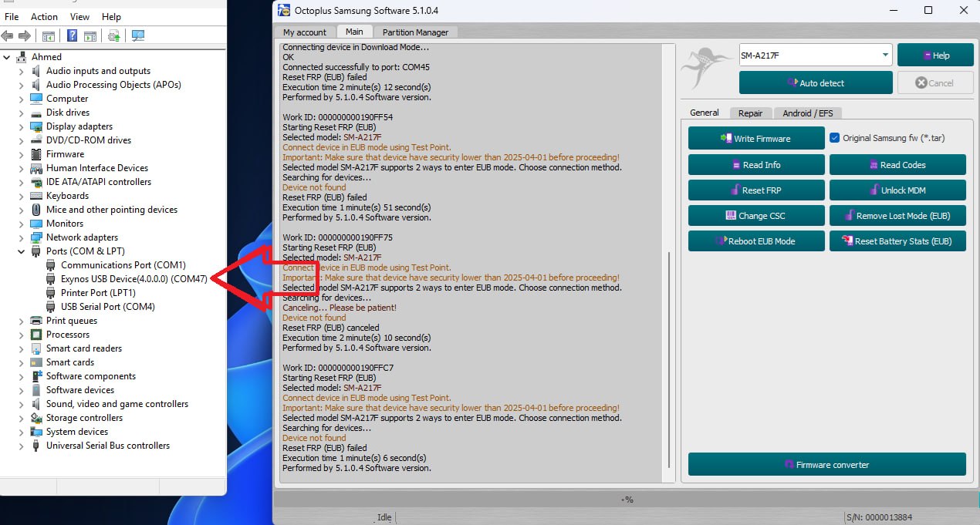The height and width of the screenshot is (525, 980).
Task: Open the Android / EFS tab
Action: click(x=807, y=113)
